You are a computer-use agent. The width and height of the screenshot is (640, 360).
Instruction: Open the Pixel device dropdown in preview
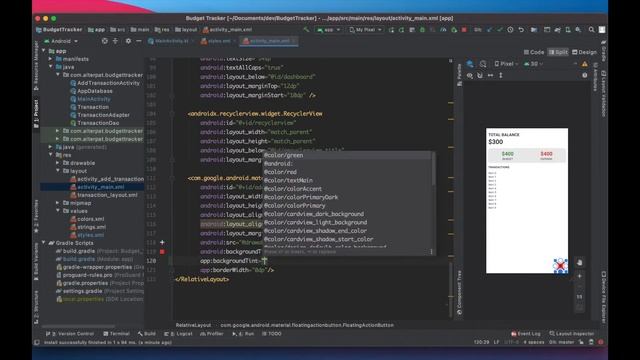(x=507, y=64)
